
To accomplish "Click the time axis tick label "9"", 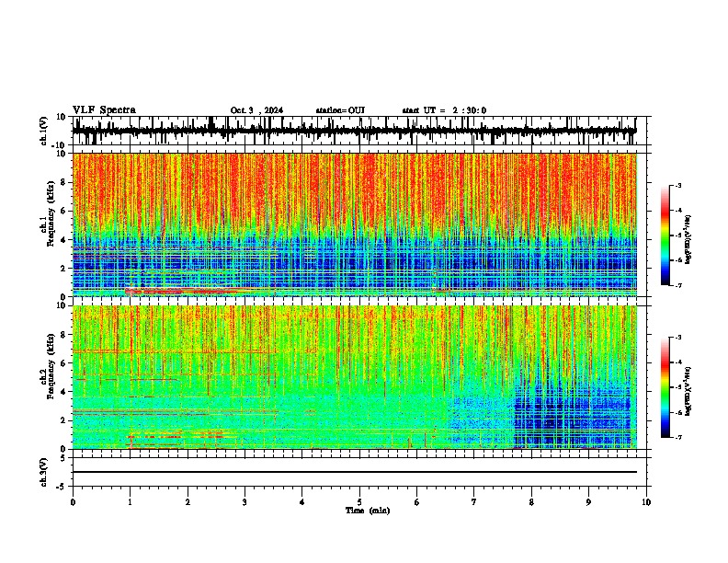I will [x=588, y=502].
